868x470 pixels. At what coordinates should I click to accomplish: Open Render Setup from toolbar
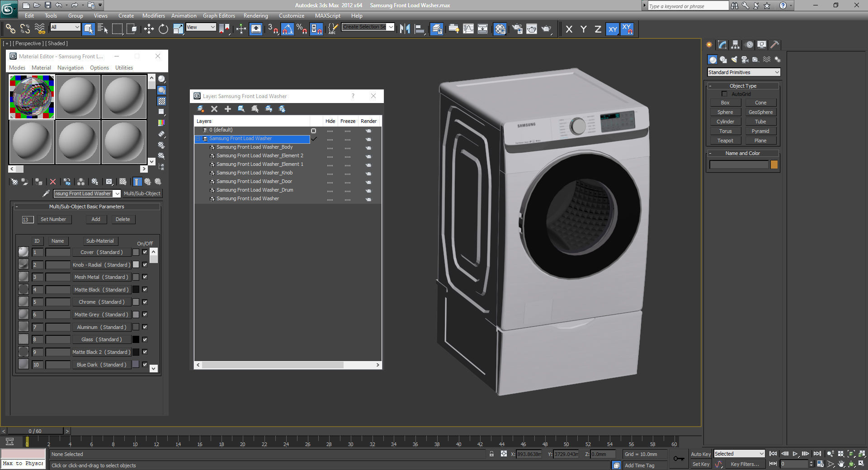[x=517, y=29]
